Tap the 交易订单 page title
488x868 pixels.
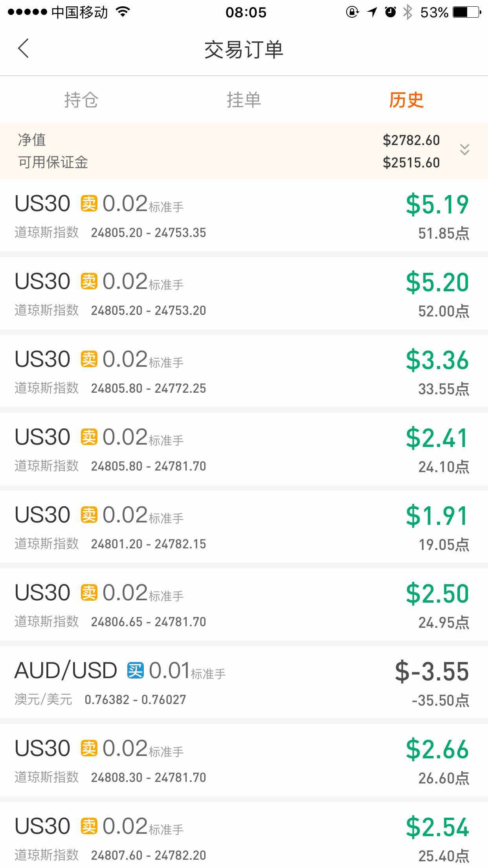coord(244,50)
